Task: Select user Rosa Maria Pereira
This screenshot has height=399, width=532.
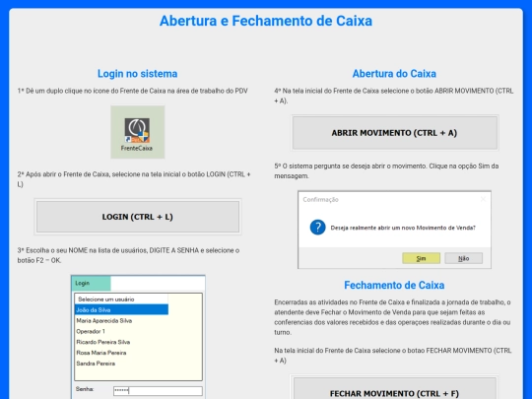Action: pyautogui.click(x=101, y=353)
